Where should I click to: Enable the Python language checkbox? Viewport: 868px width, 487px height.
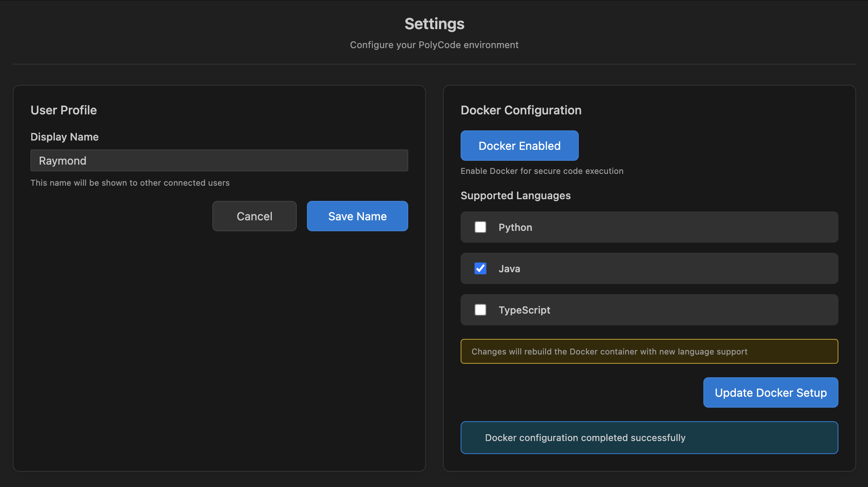tap(480, 227)
